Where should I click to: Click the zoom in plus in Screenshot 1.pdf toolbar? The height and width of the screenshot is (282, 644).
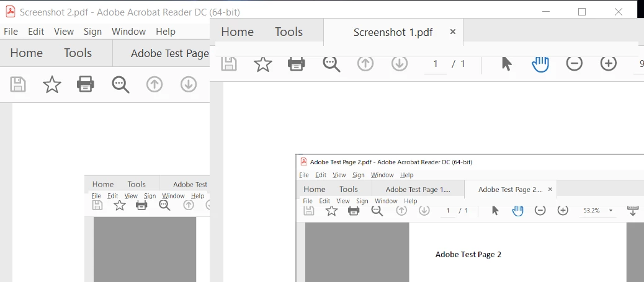coord(608,64)
